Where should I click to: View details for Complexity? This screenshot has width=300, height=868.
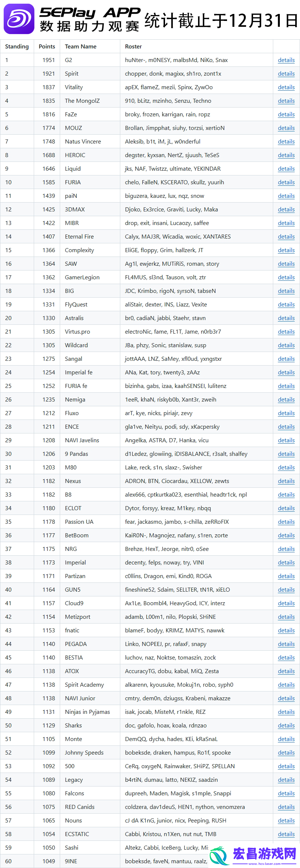click(286, 250)
